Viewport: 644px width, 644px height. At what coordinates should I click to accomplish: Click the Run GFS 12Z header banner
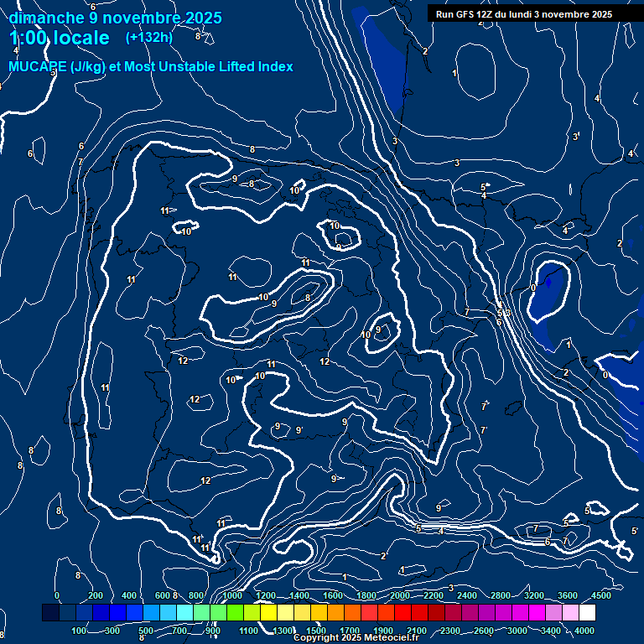[523, 14]
